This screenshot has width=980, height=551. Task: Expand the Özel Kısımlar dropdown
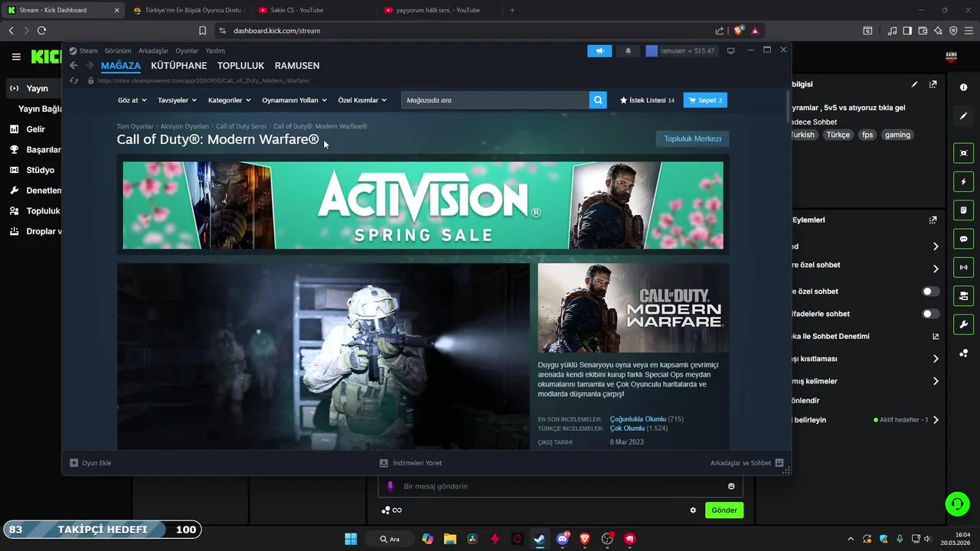coord(362,100)
